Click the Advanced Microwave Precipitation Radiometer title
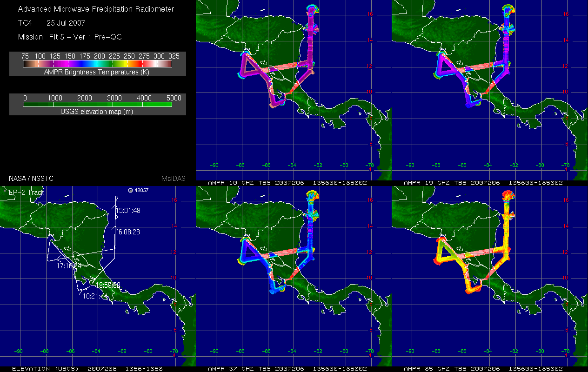This screenshot has width=588, height=372. 96,9
